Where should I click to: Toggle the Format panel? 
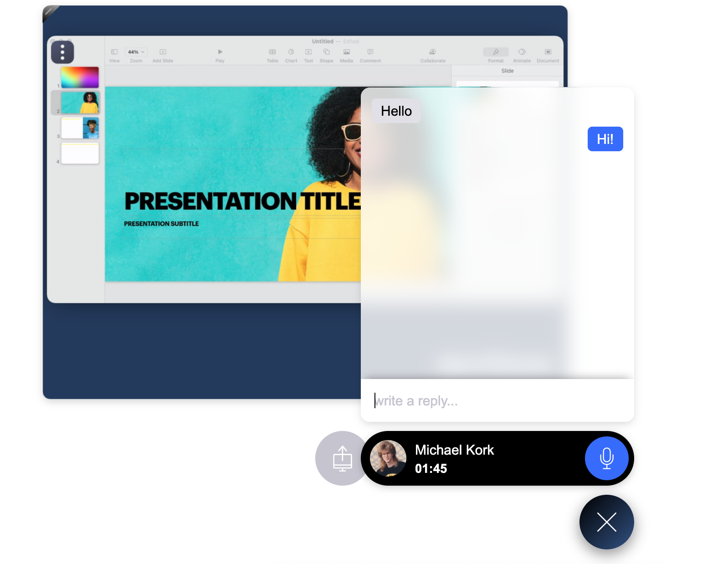pos(496,52)
